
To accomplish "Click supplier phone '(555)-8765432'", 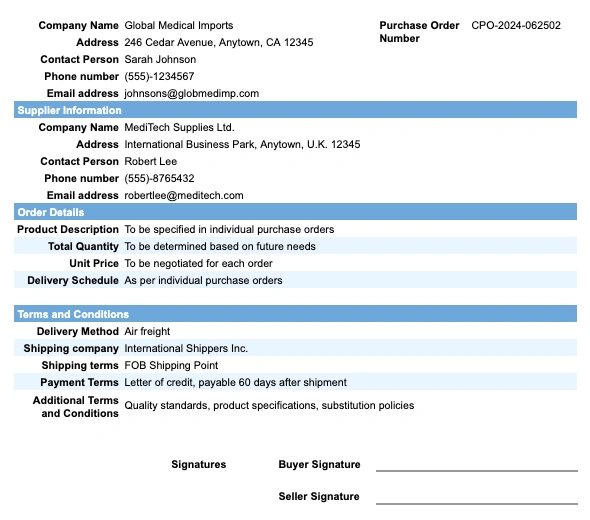I will [159, 178].
